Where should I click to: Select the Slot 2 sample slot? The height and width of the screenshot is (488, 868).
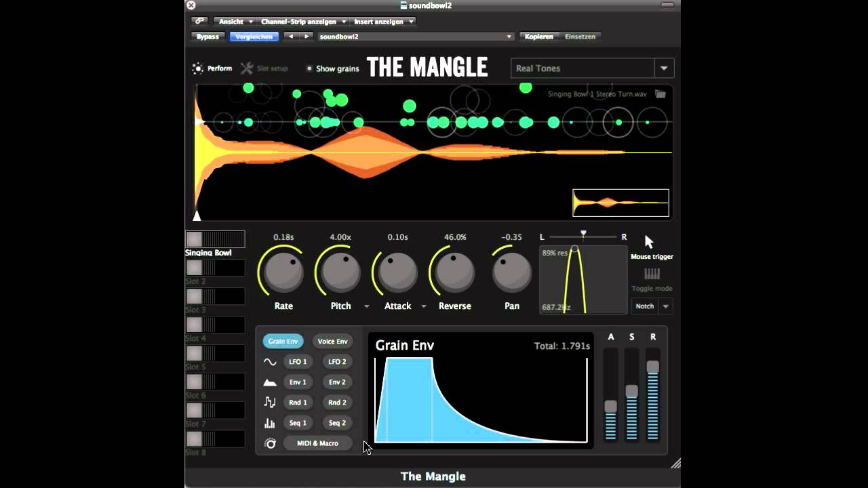coord(215,268)
